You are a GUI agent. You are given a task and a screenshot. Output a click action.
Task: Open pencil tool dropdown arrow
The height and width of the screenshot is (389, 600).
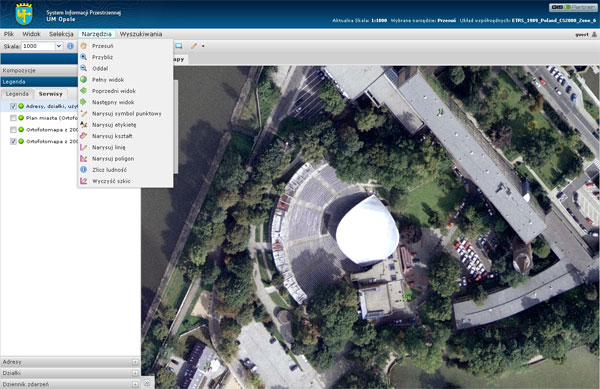[203, 46]
